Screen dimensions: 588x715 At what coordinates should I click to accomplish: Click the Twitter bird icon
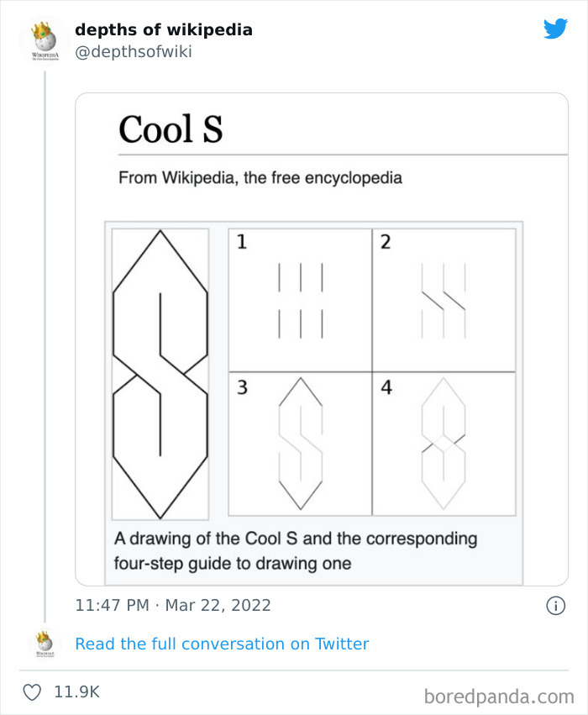(x=556, y=28)
